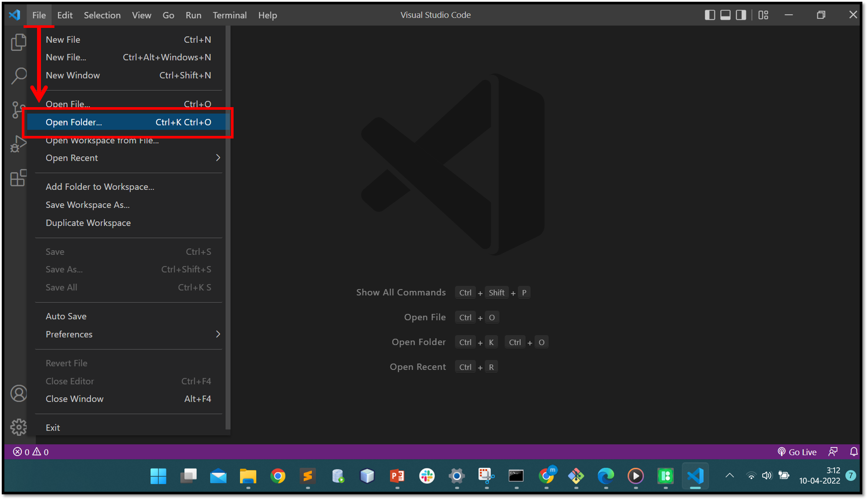Show hidden tray icons chevron
Viewport: 868px width, 500px height.
(730, 476)
